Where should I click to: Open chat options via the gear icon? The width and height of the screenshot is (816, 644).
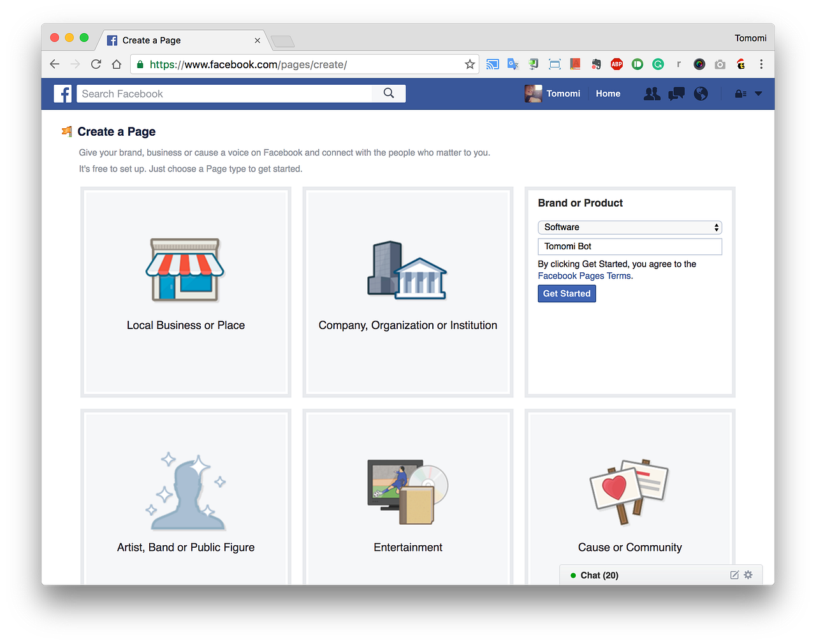click(x=748, y=574)
